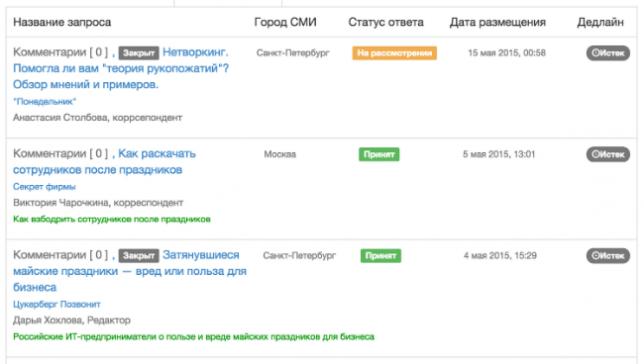Viewport: 644px width, 364px height.
Task: Sort by Название запроса column header
Action: (x=62, y=22)
